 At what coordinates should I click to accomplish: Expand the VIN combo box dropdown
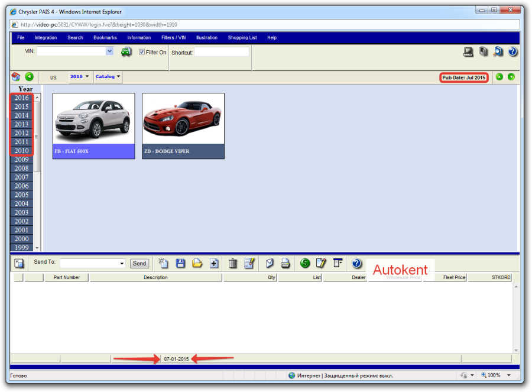[109, 51]
